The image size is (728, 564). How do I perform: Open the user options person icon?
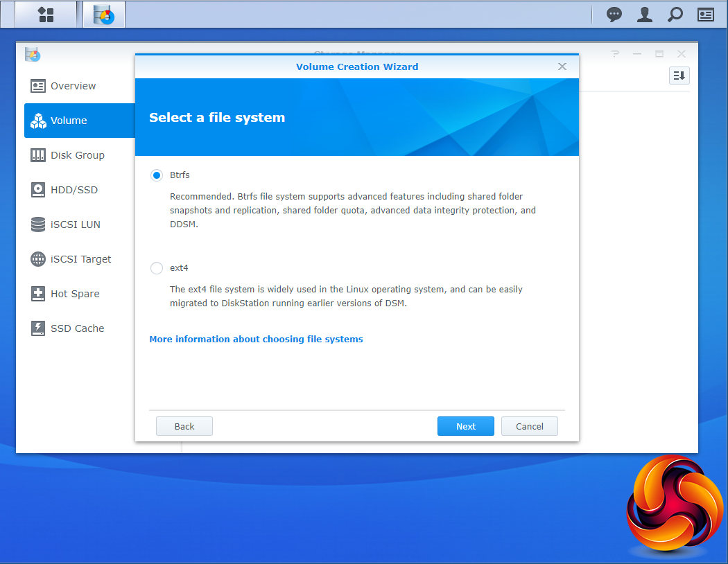coord(644,15)
